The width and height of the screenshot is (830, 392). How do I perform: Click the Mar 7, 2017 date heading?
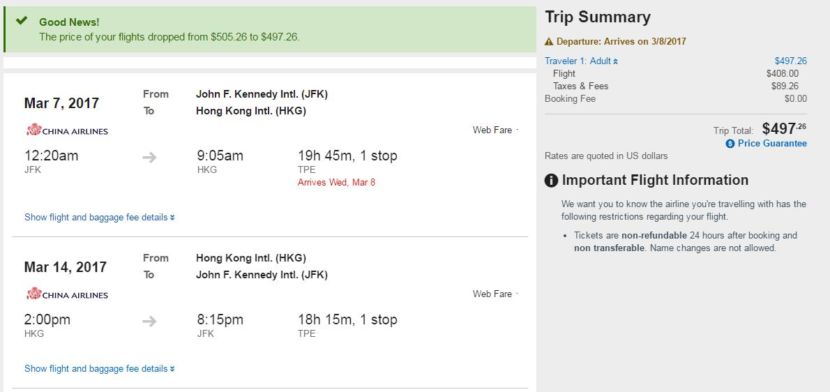(x=61, y=103)
